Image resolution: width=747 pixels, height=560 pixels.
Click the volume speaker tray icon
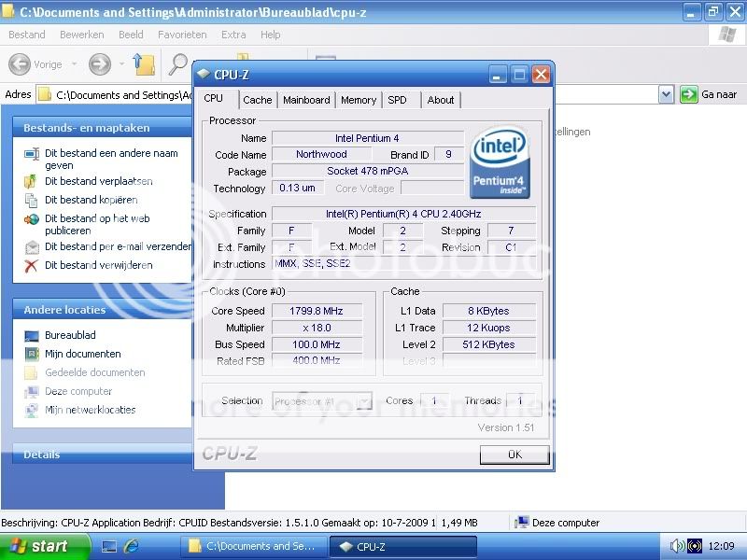click(x=676, y=546)
